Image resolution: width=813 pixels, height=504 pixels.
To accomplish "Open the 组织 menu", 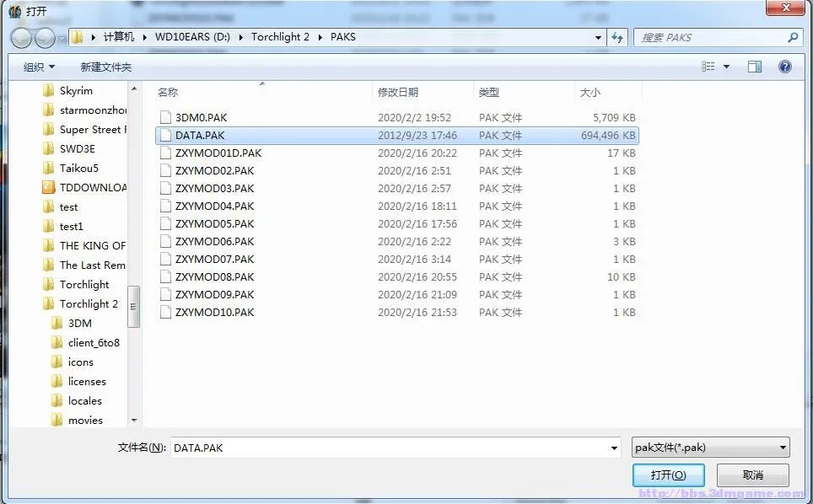I will click(x=39, y=67).
